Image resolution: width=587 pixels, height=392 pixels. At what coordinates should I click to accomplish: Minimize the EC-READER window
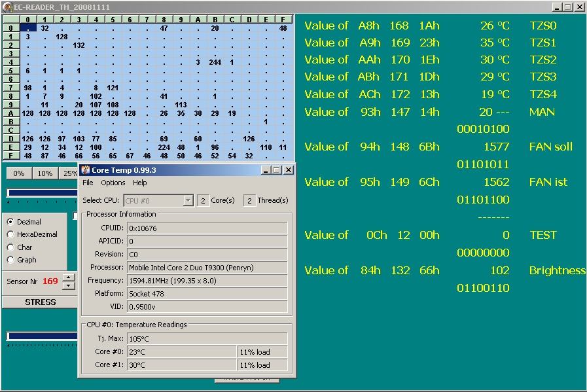557,7
